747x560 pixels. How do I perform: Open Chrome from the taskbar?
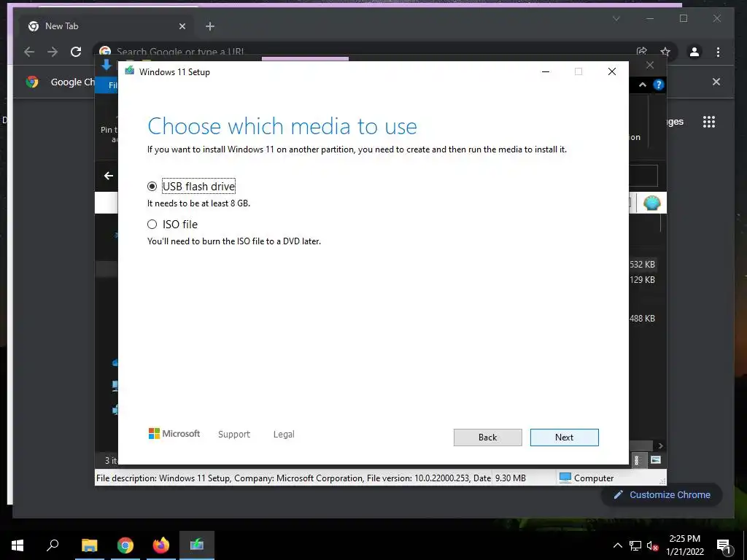tap(125, 545)
